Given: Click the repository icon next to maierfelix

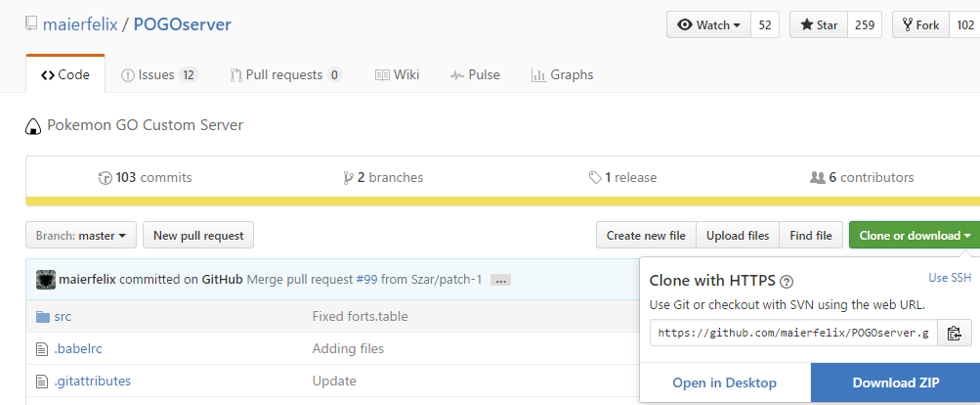Looking at the screenshot, I should (x=31, y=24).
